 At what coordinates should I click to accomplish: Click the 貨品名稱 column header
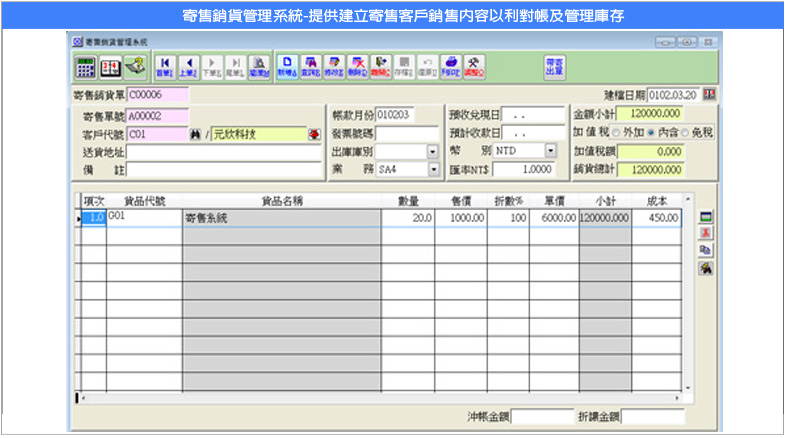point(282,201)
